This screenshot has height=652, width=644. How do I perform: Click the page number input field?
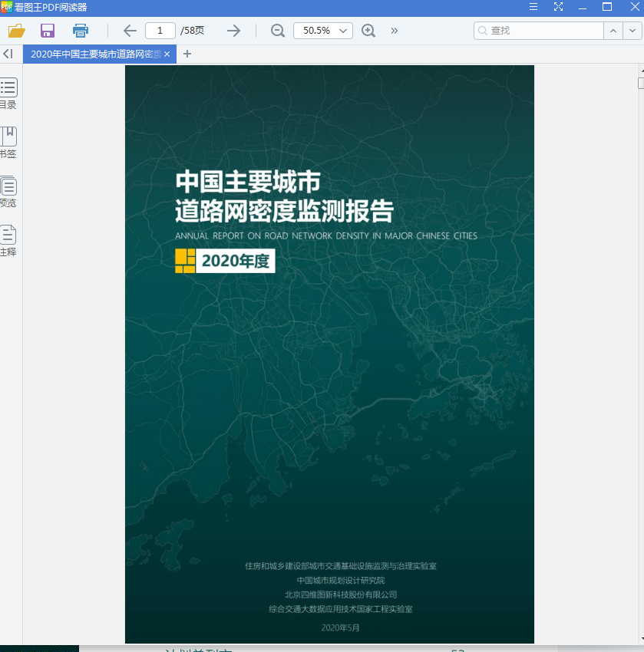(160, 31)
